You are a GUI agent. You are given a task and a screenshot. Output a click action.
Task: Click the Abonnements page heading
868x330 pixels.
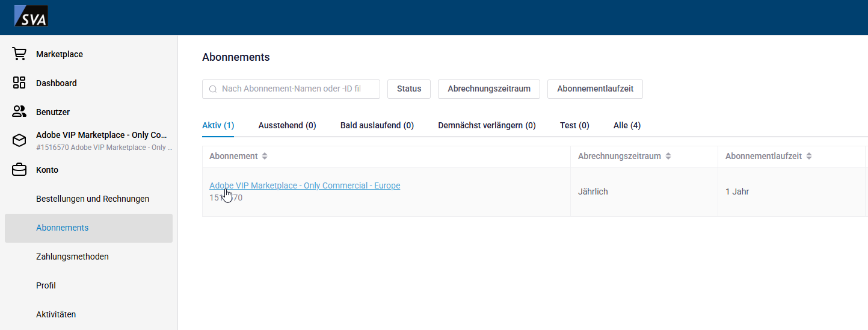(236, 57)
